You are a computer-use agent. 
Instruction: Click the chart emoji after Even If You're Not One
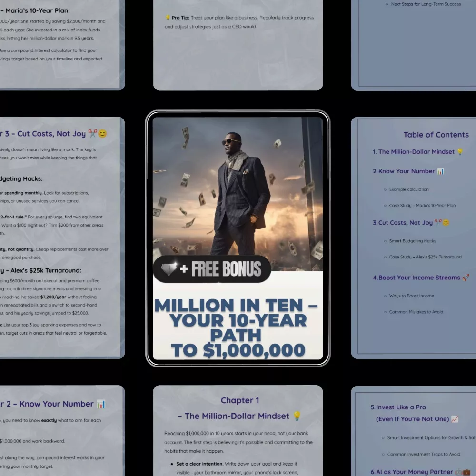point(455,419)
